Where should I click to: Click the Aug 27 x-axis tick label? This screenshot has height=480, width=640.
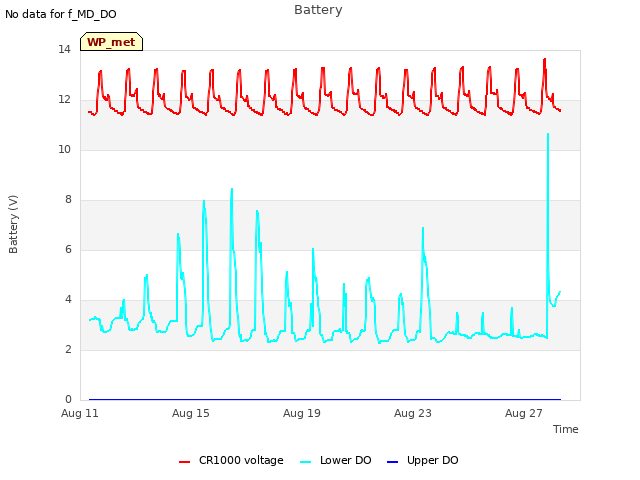524,413
